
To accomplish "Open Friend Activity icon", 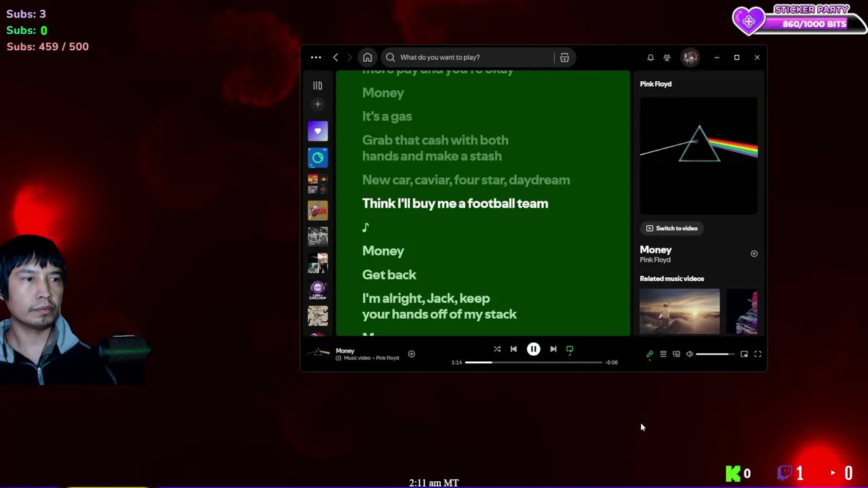I will coord(667,58).
